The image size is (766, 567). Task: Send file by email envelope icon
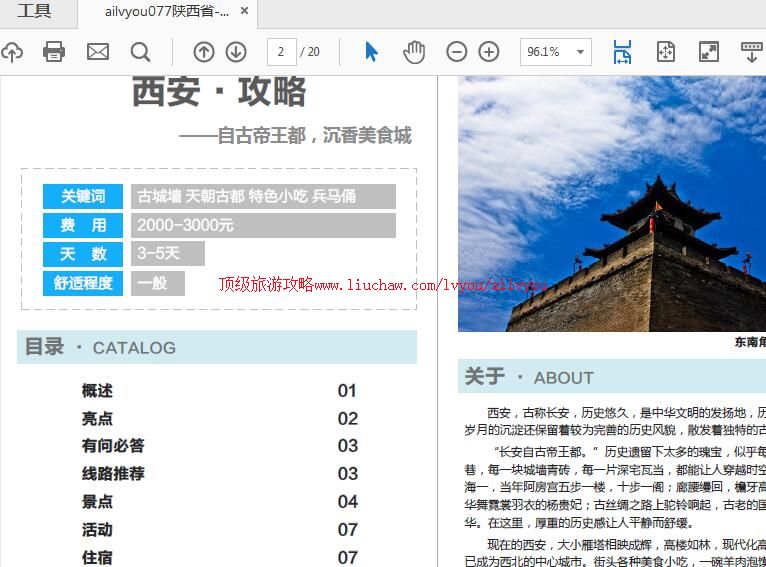(x=98, y=52)
